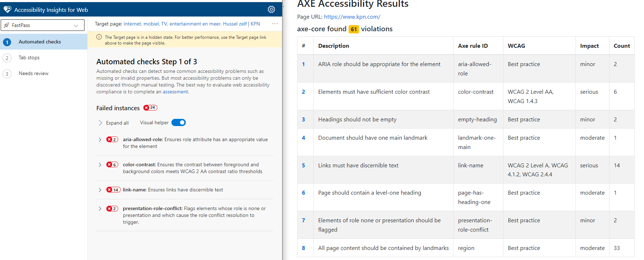644x260 pixels.
Task: Click the failed instances count badge
Action: [150, 107]
